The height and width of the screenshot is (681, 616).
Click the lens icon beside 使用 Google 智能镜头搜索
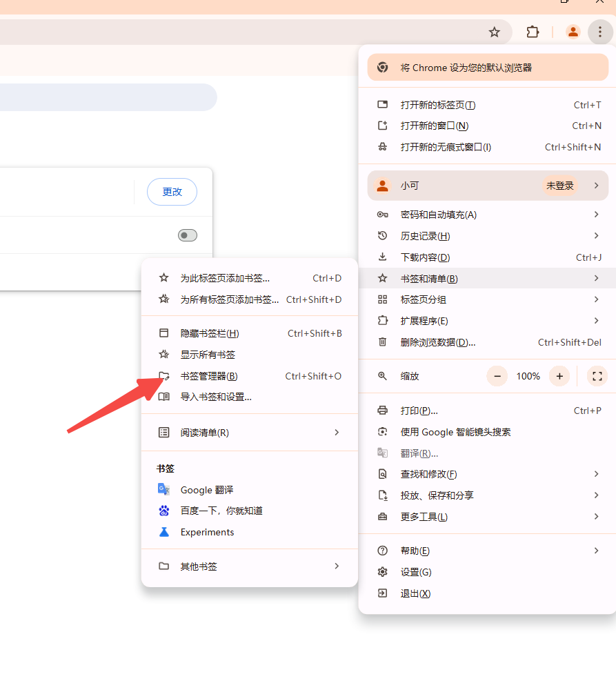pyautogui.click(x=382, y=432)
